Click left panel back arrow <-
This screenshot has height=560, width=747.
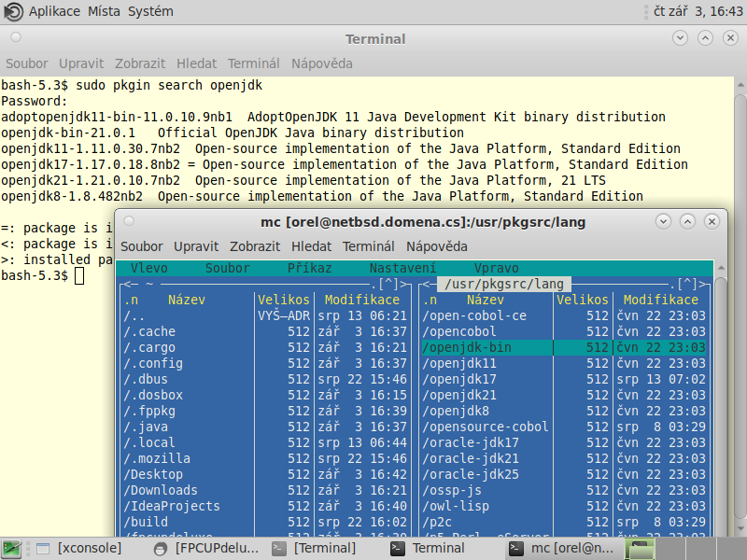tap(132, 285)
